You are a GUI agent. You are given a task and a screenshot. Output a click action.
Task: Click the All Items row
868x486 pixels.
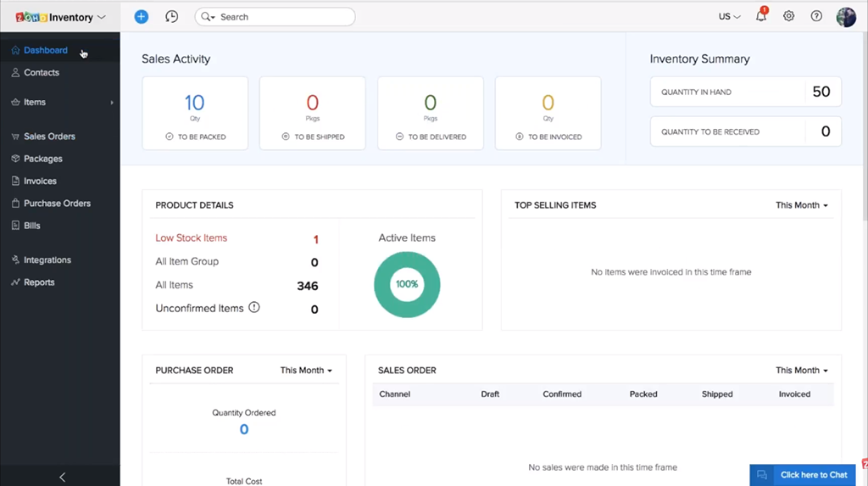[237, 285]
